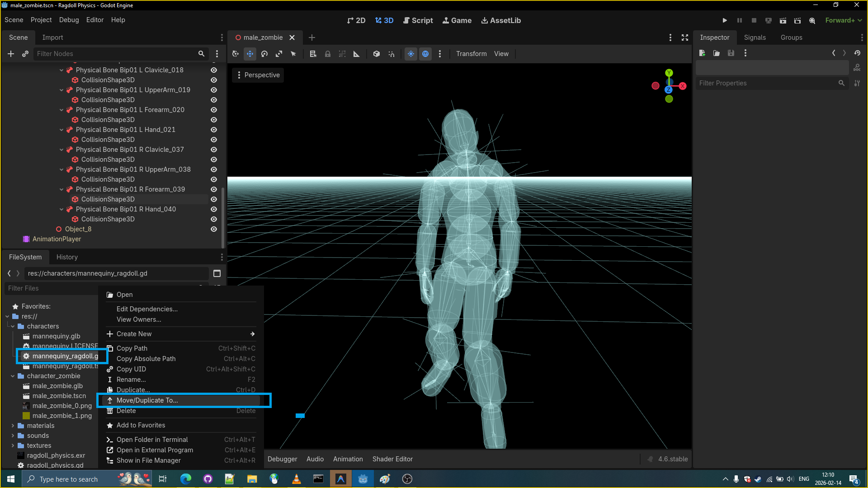The width and height of the screenshot is (868, 488).
Task: Toggle visibility of Physical Bone R Hand_040
Action: [214, 209]
